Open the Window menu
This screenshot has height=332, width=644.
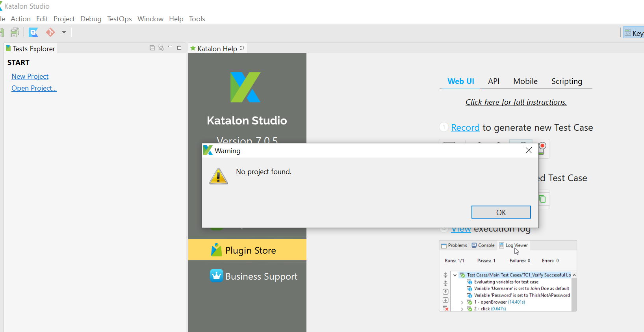(x=150, y=19)
